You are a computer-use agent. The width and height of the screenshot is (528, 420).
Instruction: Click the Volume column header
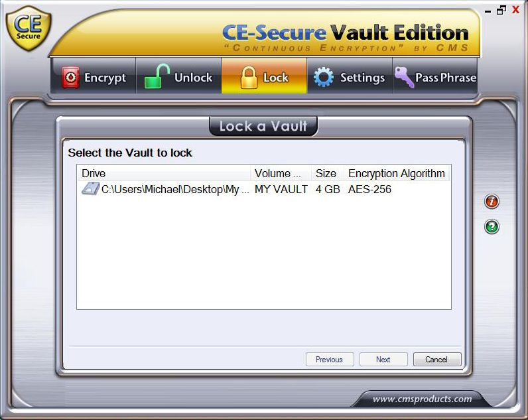(281, 173)
